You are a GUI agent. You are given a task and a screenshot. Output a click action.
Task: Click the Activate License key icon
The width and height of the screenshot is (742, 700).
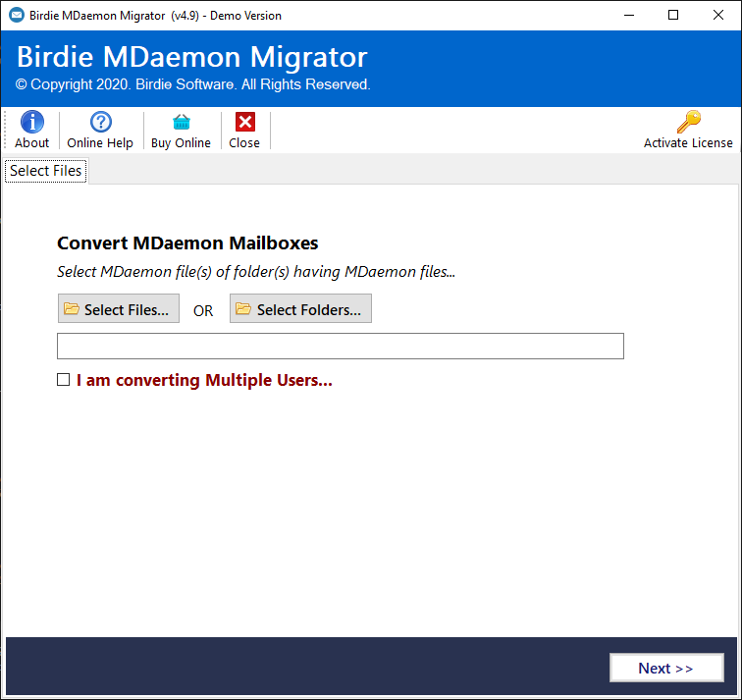[689, 122]
